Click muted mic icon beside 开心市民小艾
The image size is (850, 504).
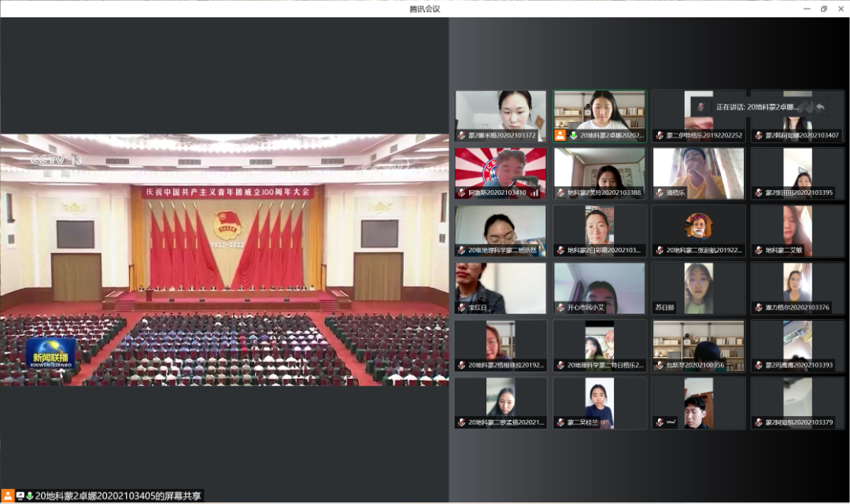coord(560,307)
